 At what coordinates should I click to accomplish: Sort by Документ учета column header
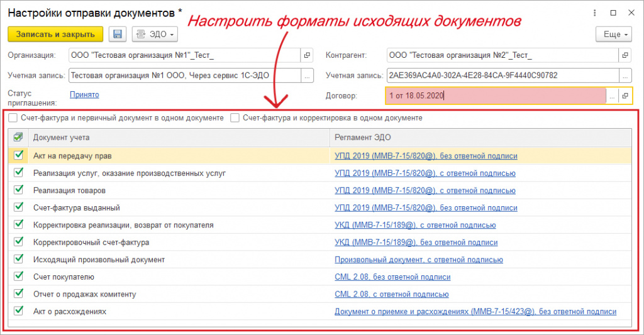click(179, 138)
